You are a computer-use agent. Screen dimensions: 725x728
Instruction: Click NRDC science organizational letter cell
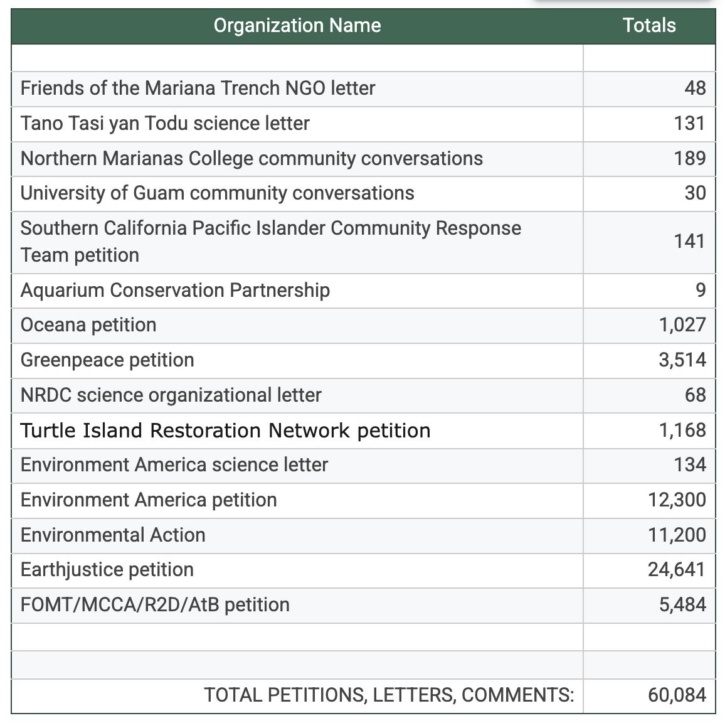(171, 395)
